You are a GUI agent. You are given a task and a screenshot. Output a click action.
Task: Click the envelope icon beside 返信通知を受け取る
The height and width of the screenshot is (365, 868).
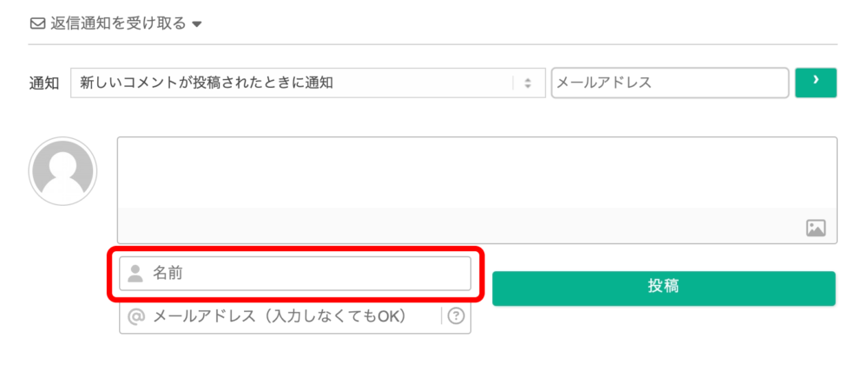tap(37, 24)
